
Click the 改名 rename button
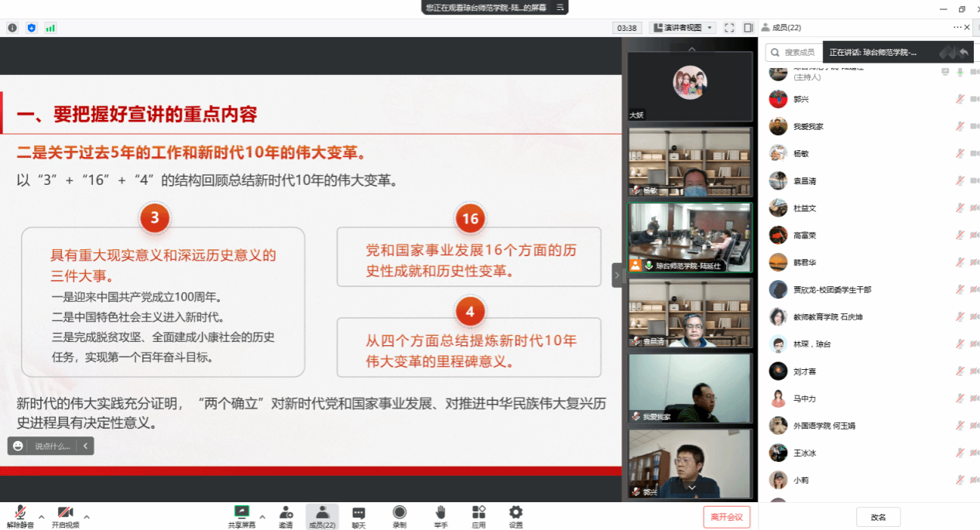[878, 517]
